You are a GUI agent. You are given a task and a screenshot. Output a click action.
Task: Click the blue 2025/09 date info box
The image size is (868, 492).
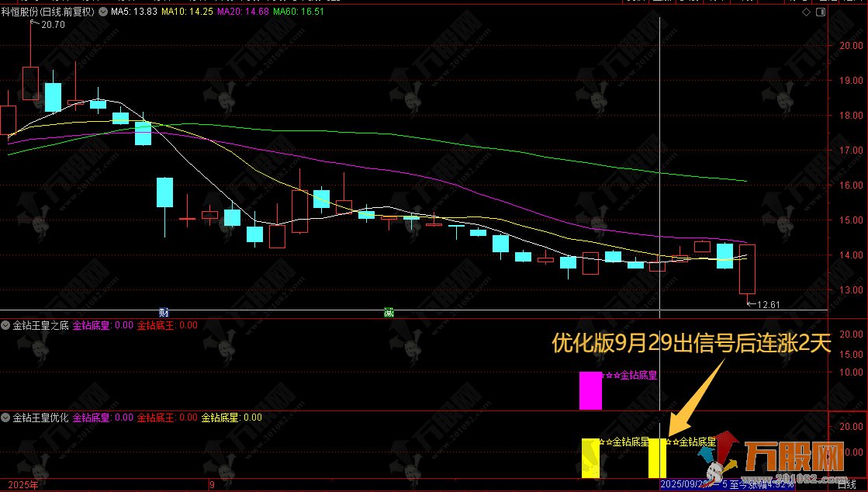pyautogui.click(x=727, y=485)
